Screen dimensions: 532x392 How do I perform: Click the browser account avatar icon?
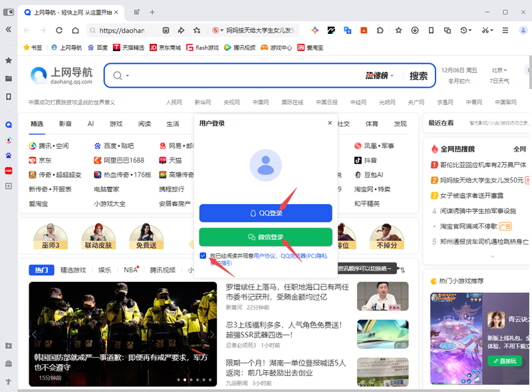(x=522, y=31)
